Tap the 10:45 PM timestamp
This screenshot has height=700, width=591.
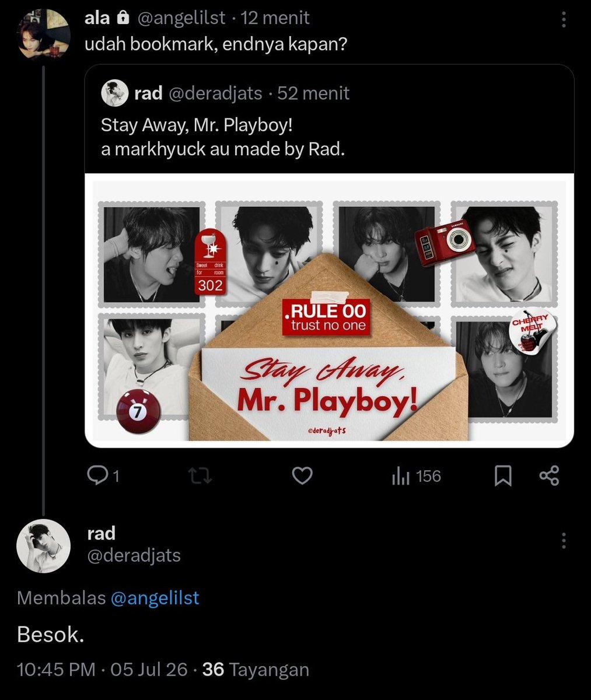pos(56,669)
